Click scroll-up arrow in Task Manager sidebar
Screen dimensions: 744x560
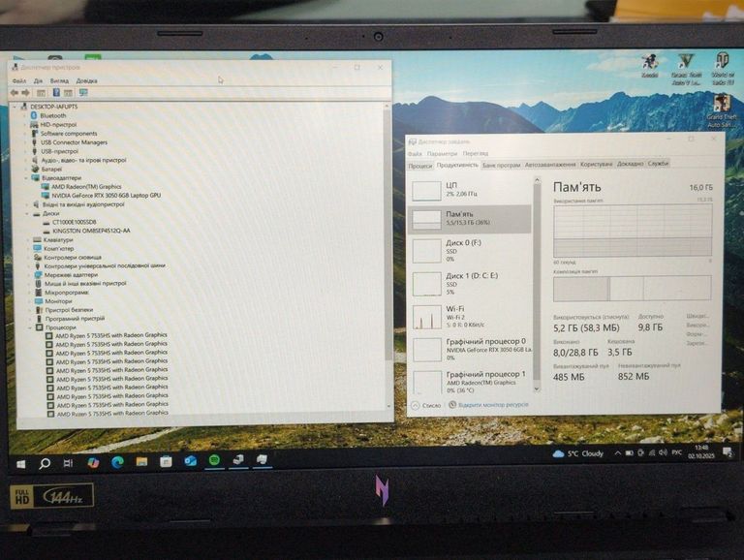click(537, 180)
